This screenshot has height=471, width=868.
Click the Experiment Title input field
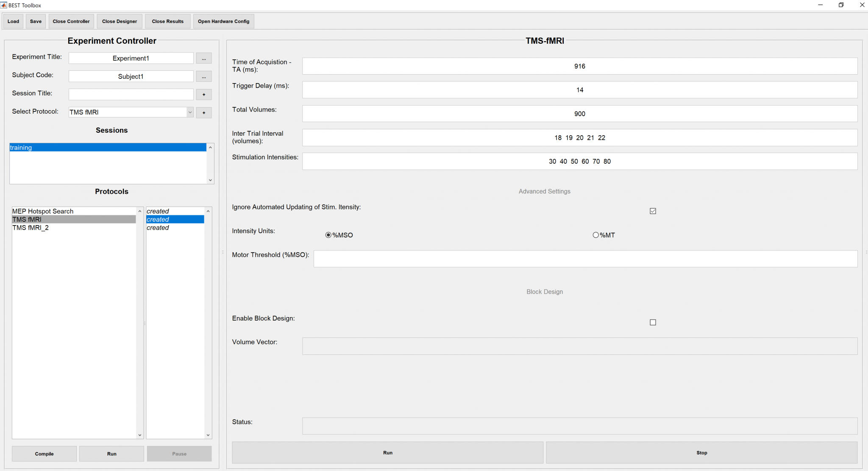(131, 58)
